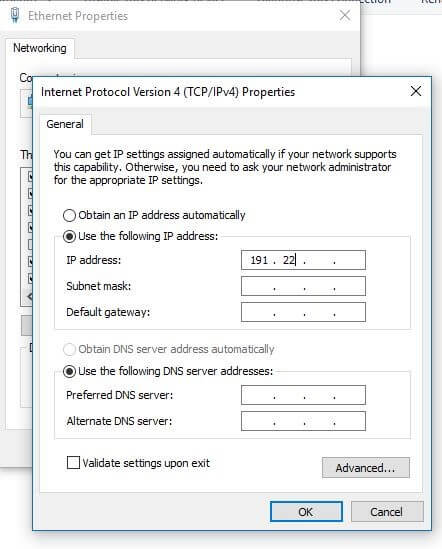Click the Default gateway field
Image resolution: width=442 pixels, height=549 pixels.
(303, 312)
